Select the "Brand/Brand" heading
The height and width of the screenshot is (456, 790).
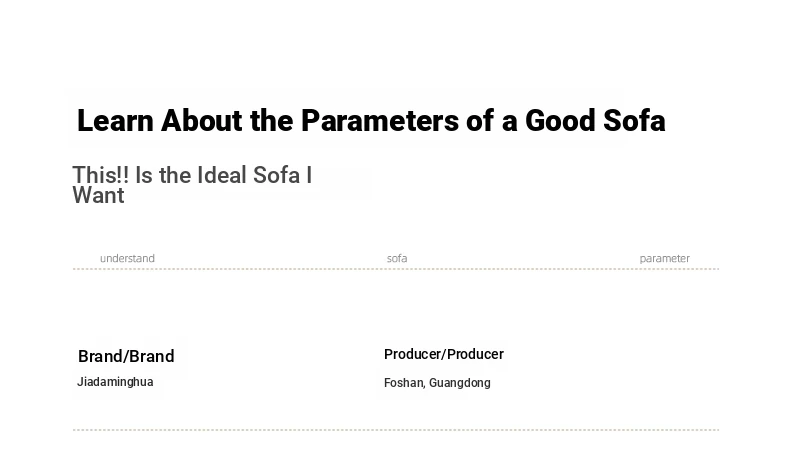[x=126, y=356]
